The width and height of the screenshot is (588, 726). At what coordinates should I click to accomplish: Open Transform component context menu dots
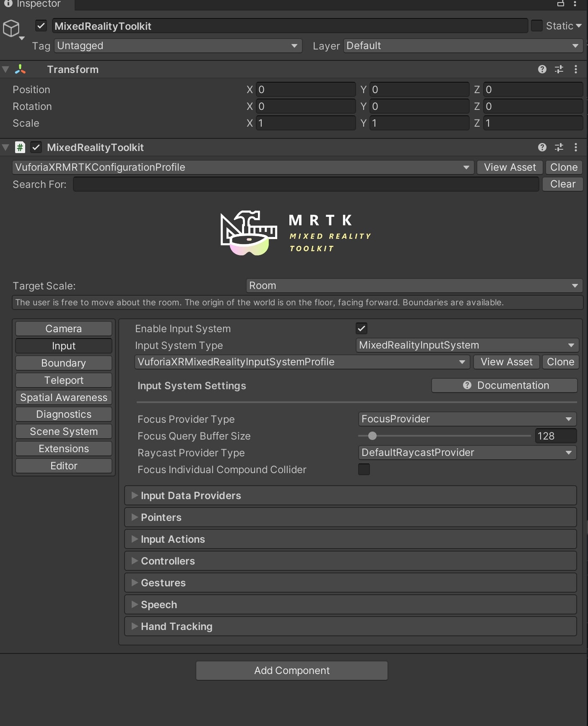[x=575, y=69]
